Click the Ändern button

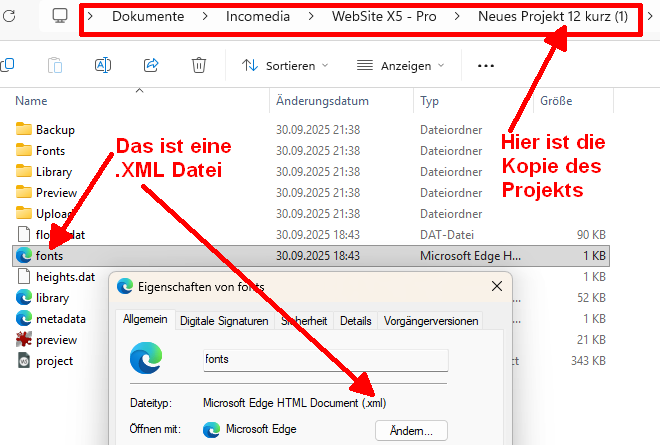click(410, 431)
